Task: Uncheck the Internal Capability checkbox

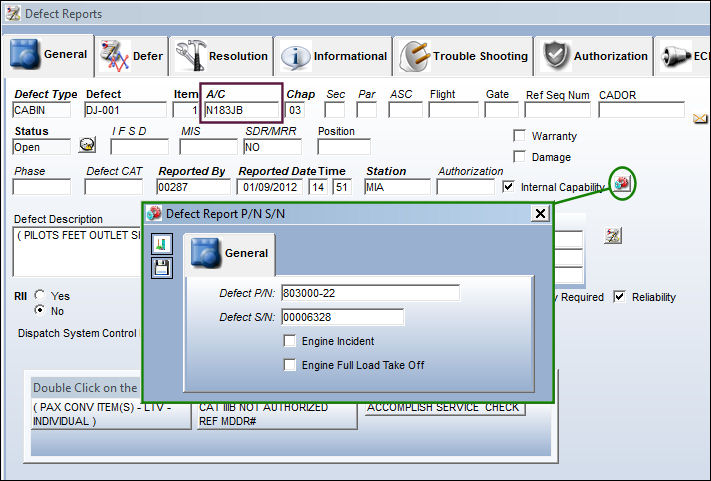Action: pos(508,186)
